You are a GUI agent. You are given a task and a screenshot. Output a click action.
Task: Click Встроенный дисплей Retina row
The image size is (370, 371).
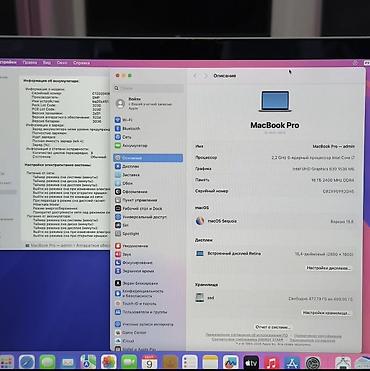click(x=275, y=254)
